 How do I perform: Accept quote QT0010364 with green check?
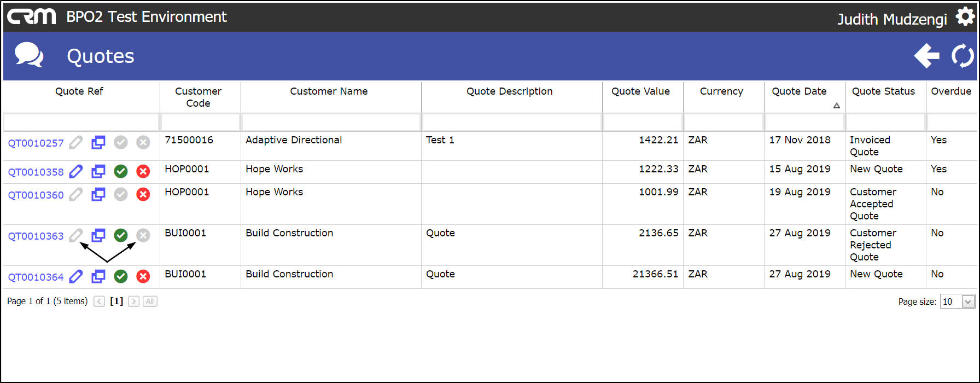pyautogui.click(x=121, y=277)
